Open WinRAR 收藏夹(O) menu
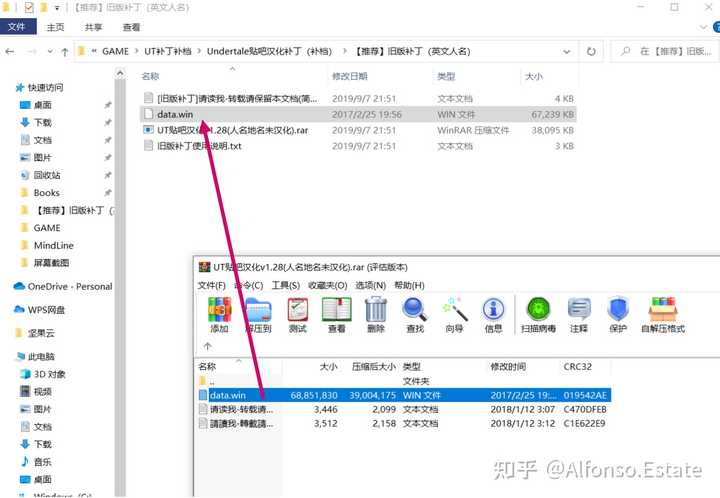This screenshot has height=498, width=720. tap(327, 285)
